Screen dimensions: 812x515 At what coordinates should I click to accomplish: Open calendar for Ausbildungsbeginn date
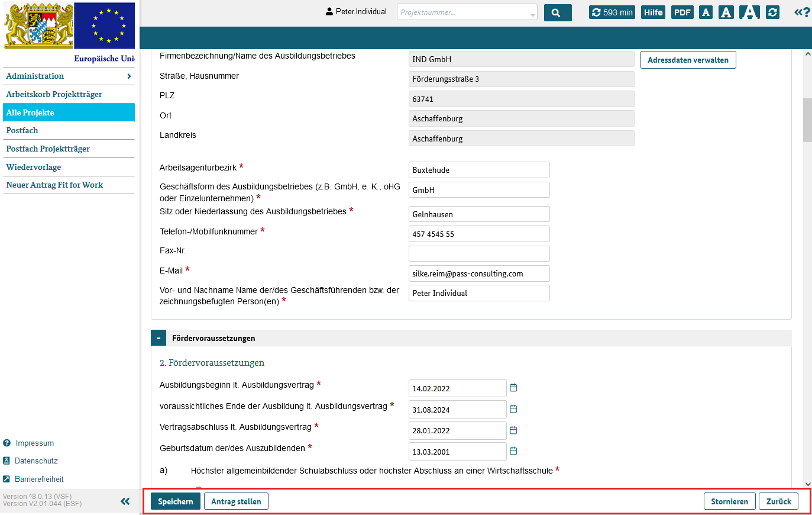[513, 388]
